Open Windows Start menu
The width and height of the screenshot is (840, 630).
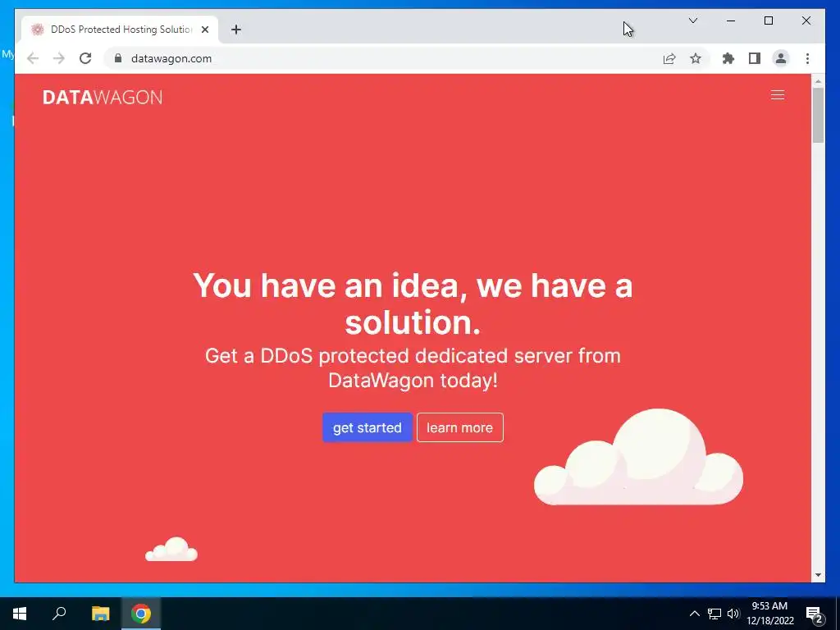click(x=20, y=614)
